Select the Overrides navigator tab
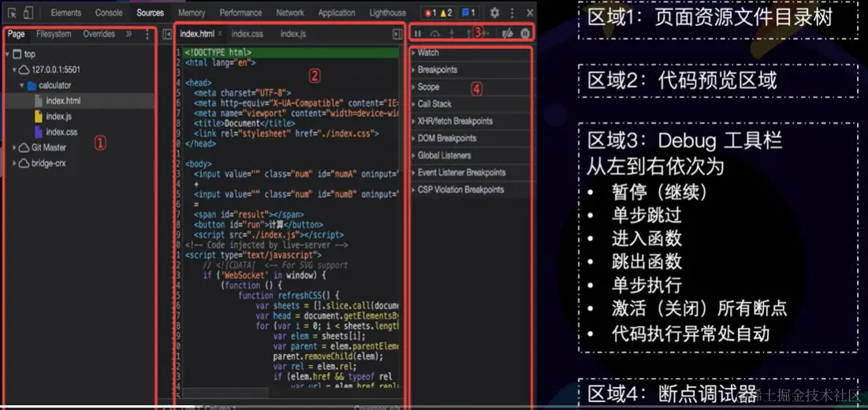This screenshot has width=868, height=410. click(x=99, y=34)
